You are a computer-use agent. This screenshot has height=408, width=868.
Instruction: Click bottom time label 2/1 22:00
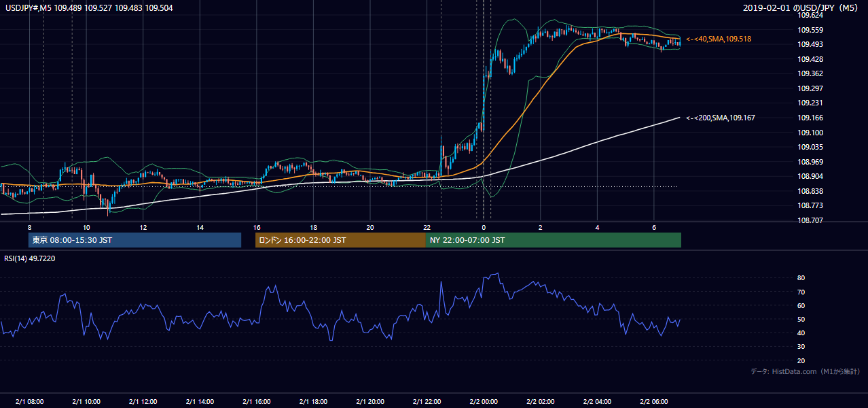[x=426, y=401]
